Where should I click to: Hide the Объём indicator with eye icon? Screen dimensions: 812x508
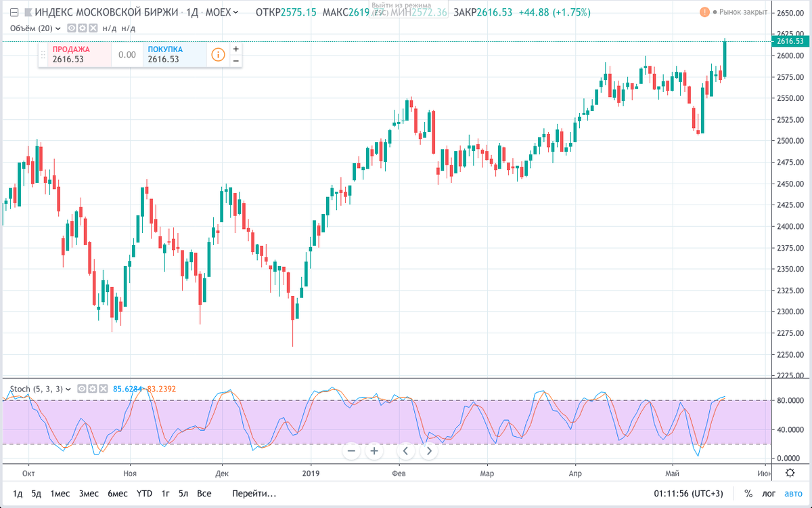[x=72, y=28]
